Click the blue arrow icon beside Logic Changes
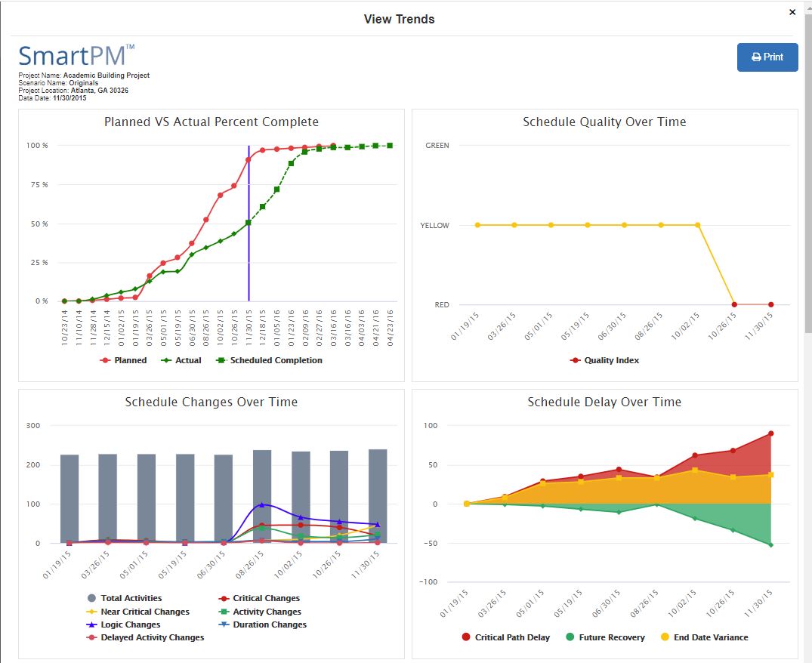The width and height of the screenshot is (812, 663). tap(91, 624)
